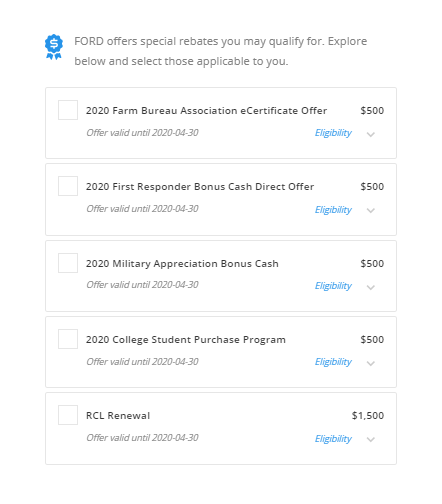Click the 2020 Military Appreciation Bonus Cash title
This screenshot has height=504, width=442.
pos(182,264)
